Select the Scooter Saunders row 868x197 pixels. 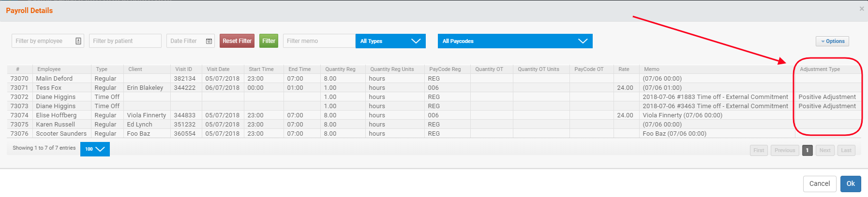(x=61, y=133)
